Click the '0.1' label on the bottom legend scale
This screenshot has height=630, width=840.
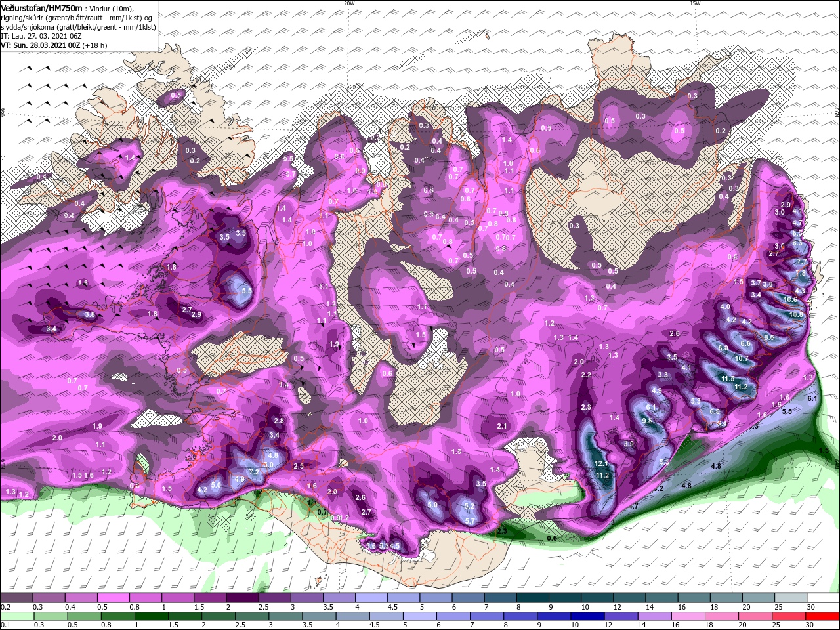pyautogui.click(x=5, y=625)
